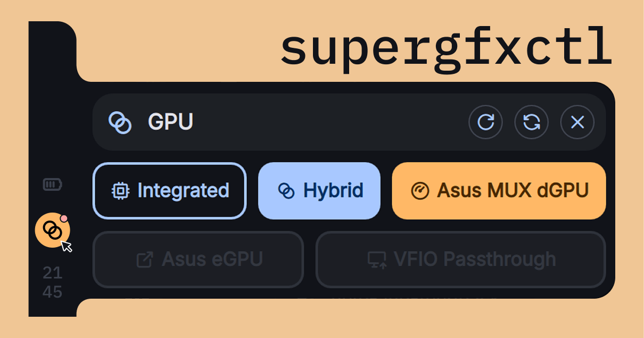Click the refresh icon in the GPU panel
This screenshot has width=644, height=338.
click(x=485, y=122)
